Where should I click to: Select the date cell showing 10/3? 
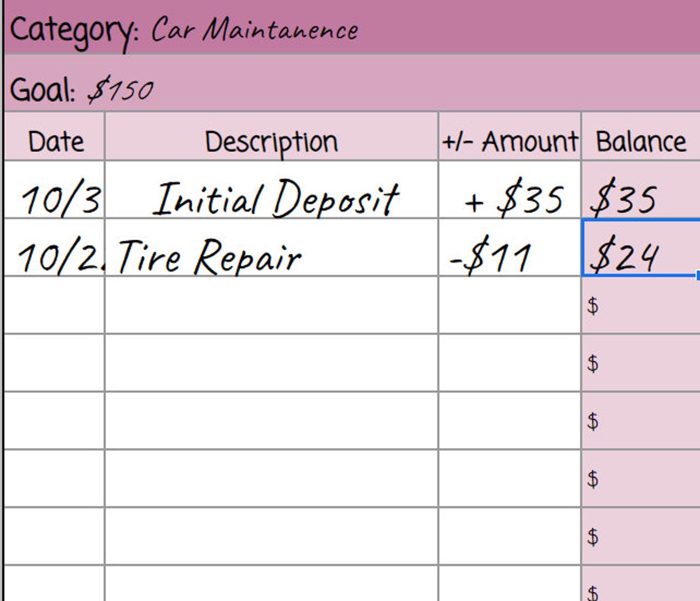pos(55,189)
